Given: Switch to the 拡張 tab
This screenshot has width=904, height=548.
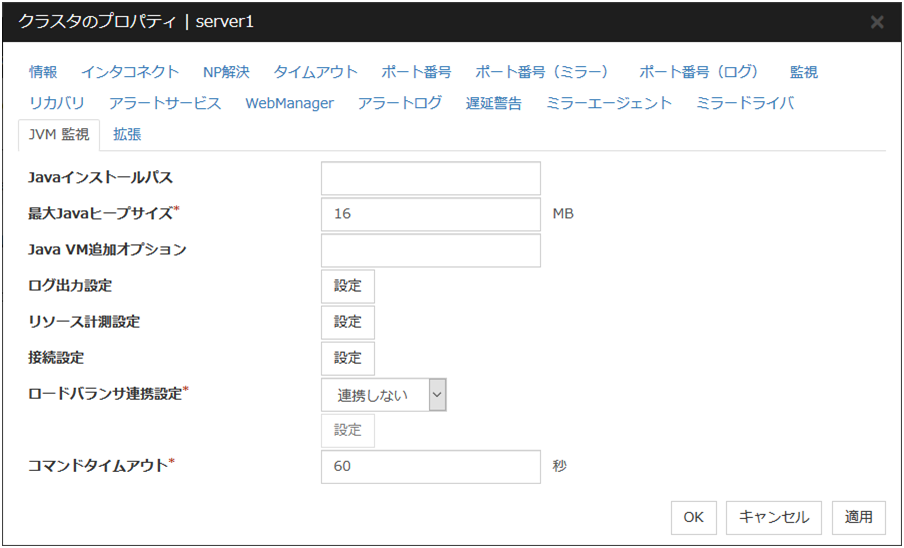Looking at the screenshot, I should click(x=127, y=134).
